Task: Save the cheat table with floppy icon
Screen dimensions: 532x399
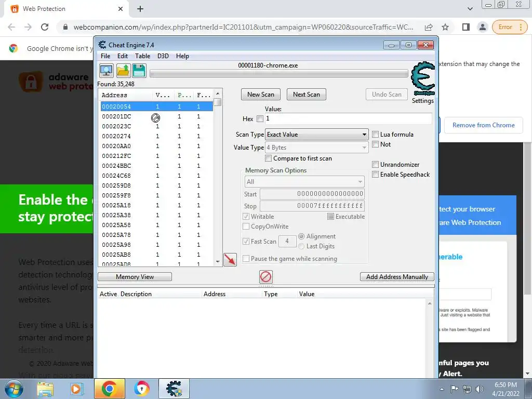Action: (x=139, y=71)
